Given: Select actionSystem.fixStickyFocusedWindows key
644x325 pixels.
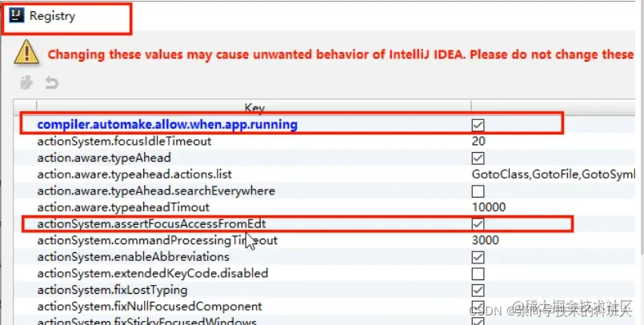Looking at the screenshot, I should [x=146, y=321].
